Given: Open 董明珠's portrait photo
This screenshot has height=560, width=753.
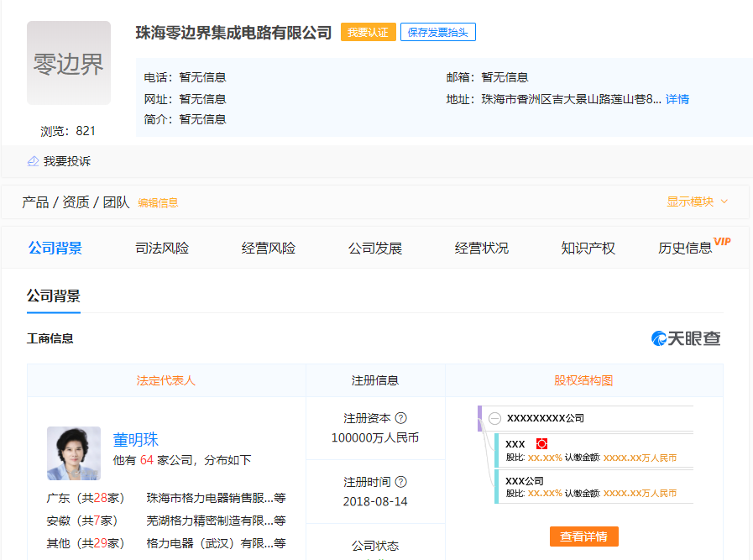Looking at the screenshot, I should coord(74,453).
